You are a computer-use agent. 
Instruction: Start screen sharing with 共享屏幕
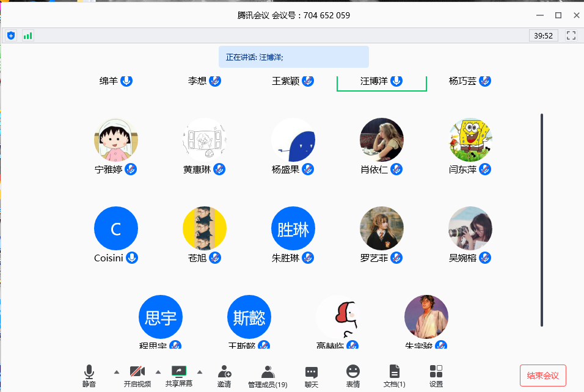(178, 376)
